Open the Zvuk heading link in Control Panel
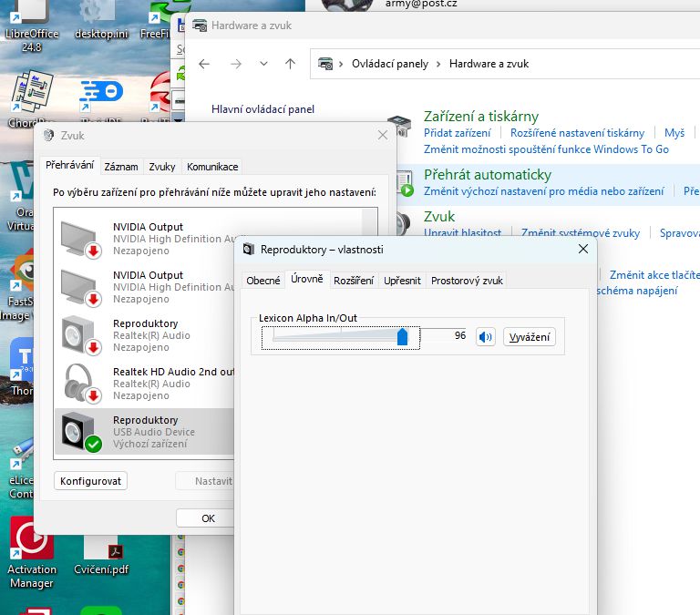 tap(439, 217)
